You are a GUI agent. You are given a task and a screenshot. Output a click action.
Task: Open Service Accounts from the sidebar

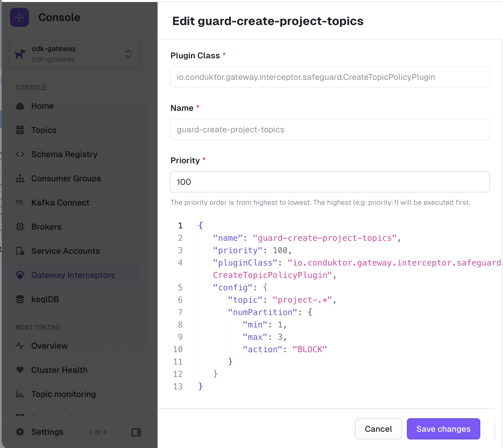[x=20, y=251]
